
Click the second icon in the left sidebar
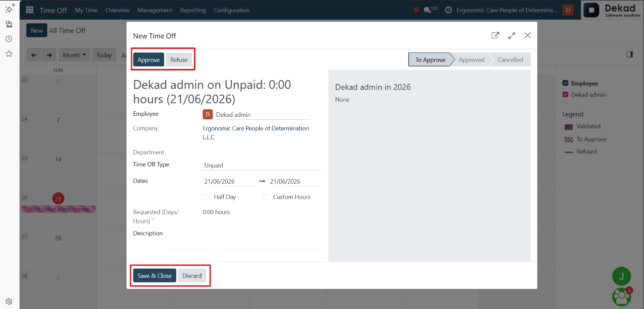[9, 24]
